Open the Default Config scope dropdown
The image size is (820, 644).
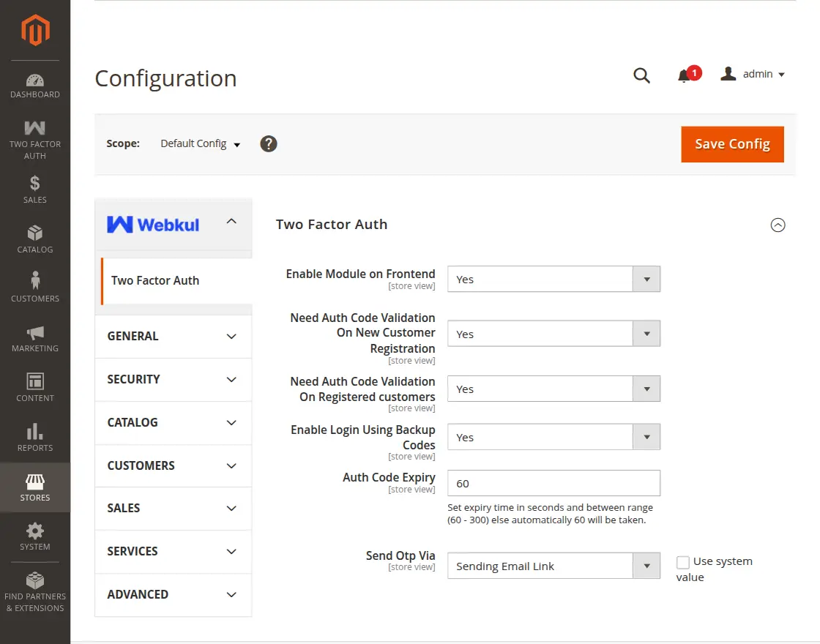pos(199,143)
